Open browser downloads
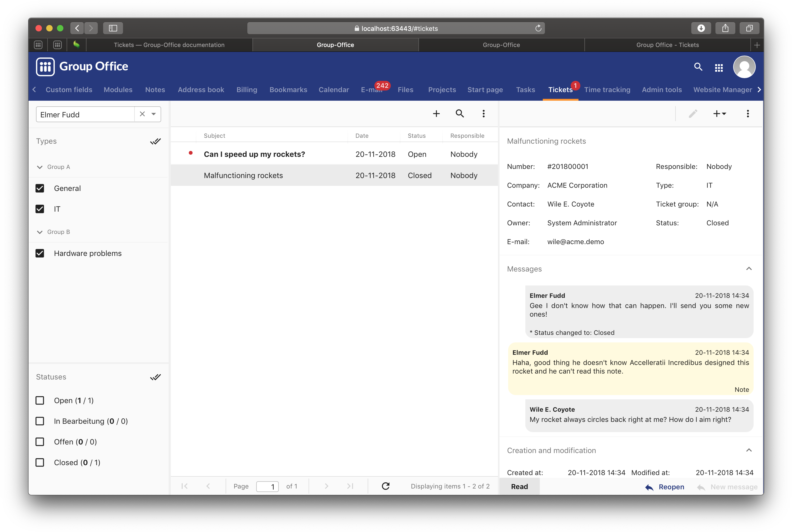 (x=701, y=28)
